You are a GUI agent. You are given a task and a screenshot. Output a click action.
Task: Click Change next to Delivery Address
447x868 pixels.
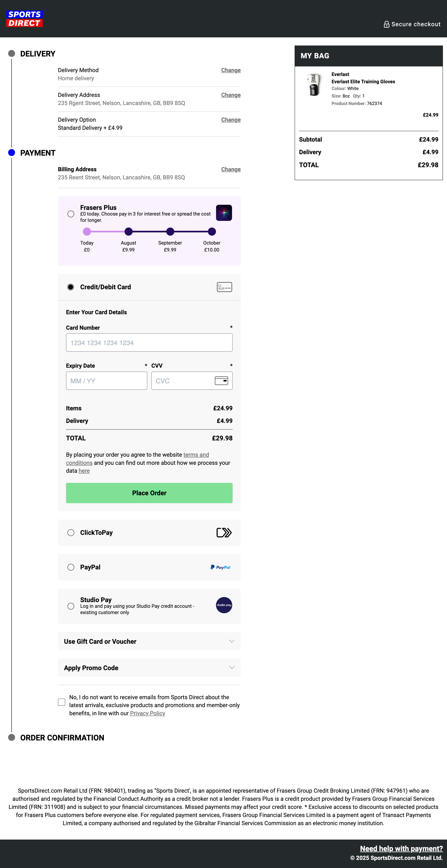click(231, 95)
